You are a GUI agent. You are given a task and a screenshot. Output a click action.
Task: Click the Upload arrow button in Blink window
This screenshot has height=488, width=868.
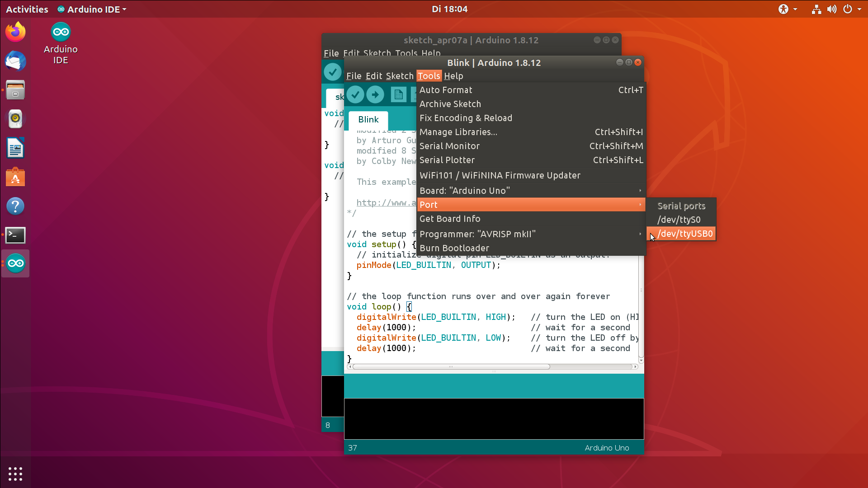(375, 94)
